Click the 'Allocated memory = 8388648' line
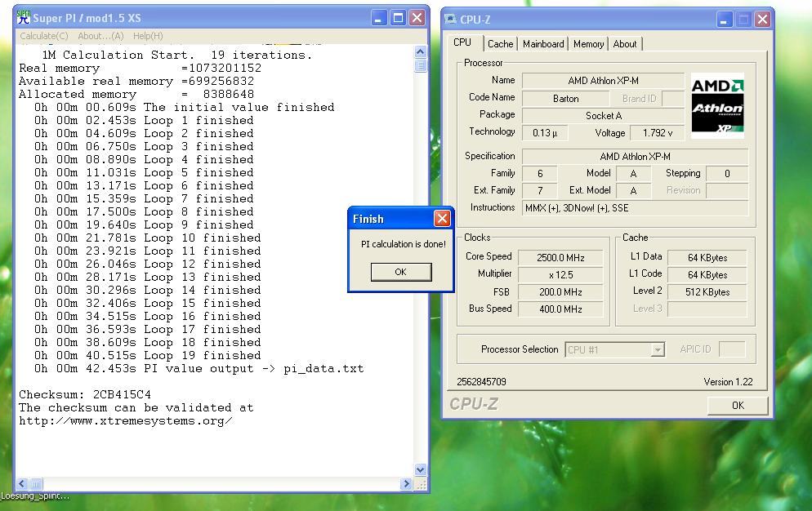Viewport: 812px width, 511px height. [136, 94]
